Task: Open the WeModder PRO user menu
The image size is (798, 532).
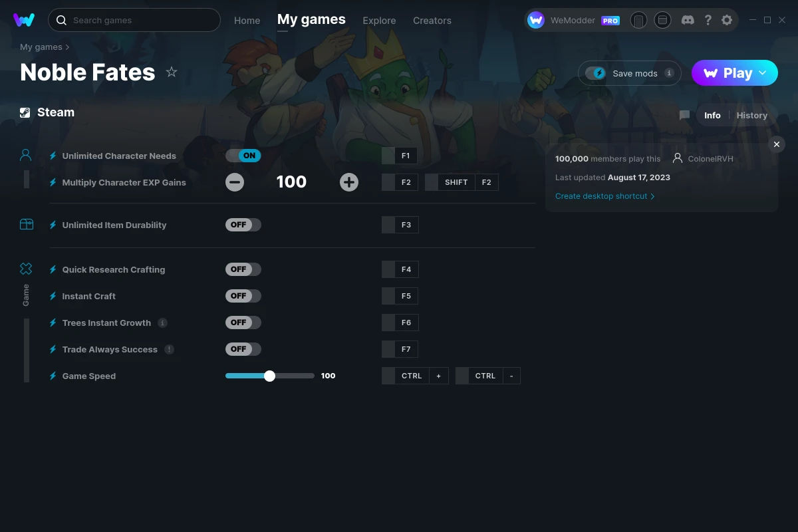Action: pyautogui.click(x=574, y=20)
